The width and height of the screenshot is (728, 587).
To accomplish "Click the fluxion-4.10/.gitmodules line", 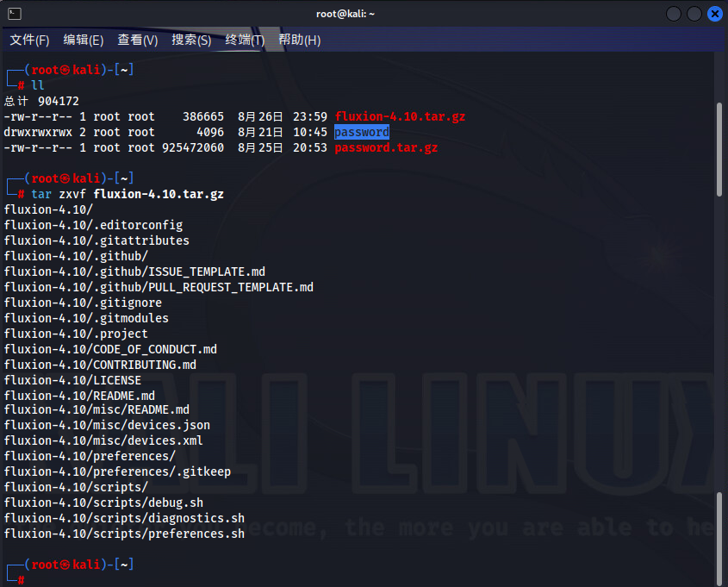I will 86,318.
